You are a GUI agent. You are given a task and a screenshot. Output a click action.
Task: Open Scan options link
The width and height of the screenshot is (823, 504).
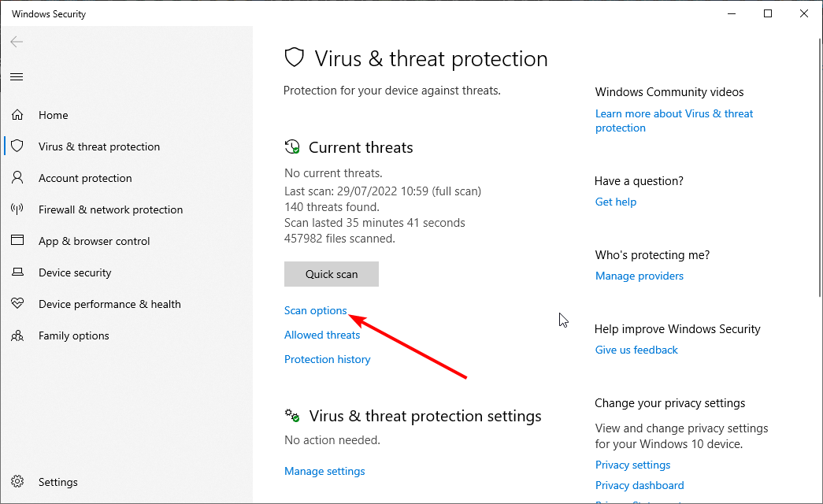(316, 310)
